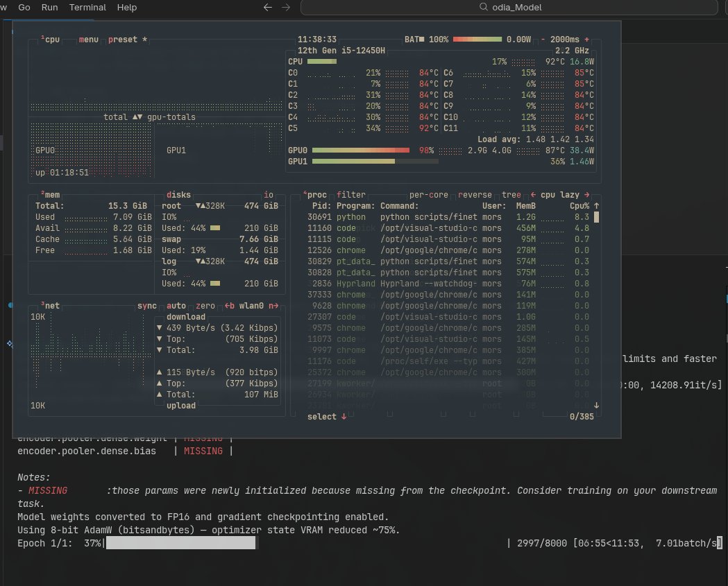Screen dimensions: 728x586
Task: Open the Help menu
Action: [127, 8]
